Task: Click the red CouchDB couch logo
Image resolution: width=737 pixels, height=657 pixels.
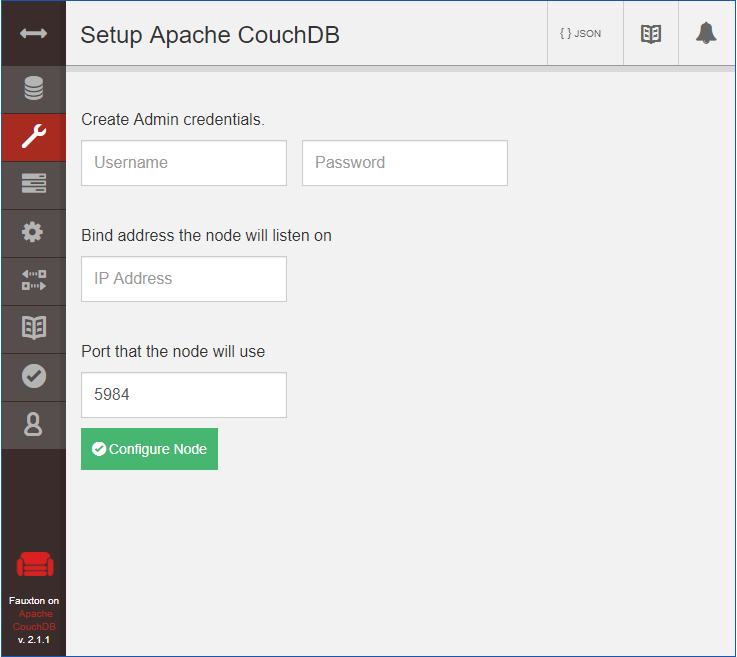Action: [35, 565]
